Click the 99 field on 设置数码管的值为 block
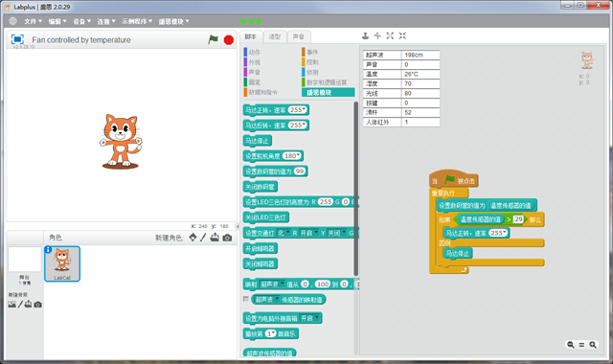The width and height of the screenshot is (613, 364). pos(300,171)
